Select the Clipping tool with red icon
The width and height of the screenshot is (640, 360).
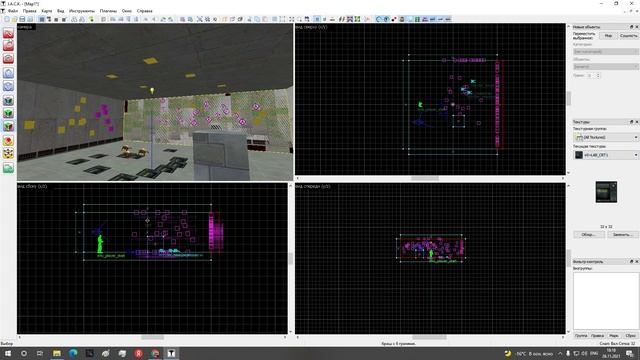point(8,140)
